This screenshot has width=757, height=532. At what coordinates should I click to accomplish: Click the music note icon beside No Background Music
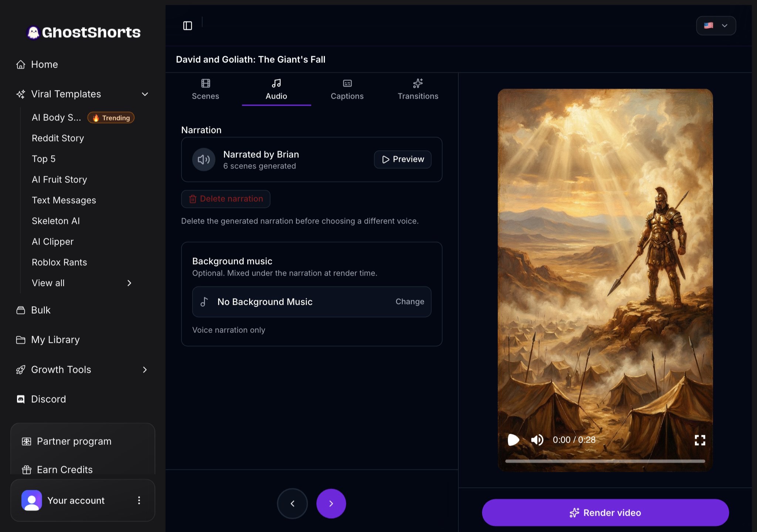tap(204, 302)
